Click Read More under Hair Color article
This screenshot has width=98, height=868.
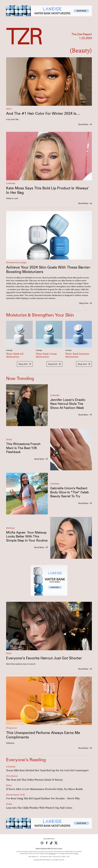point(85,124)
